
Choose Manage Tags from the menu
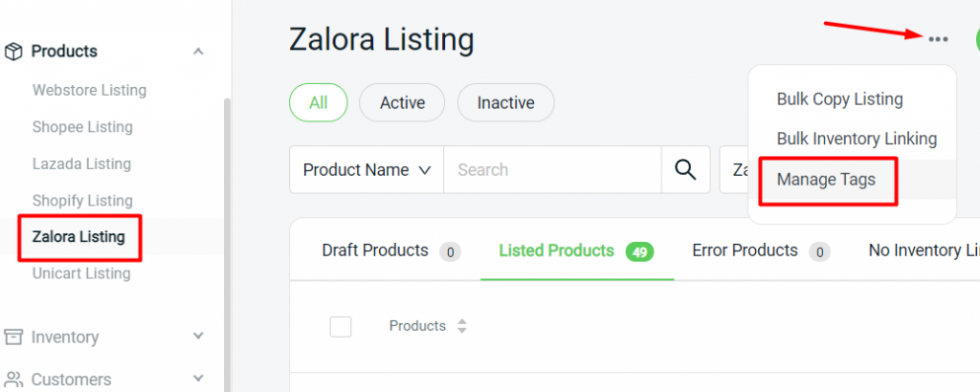(x=826, y=179)
